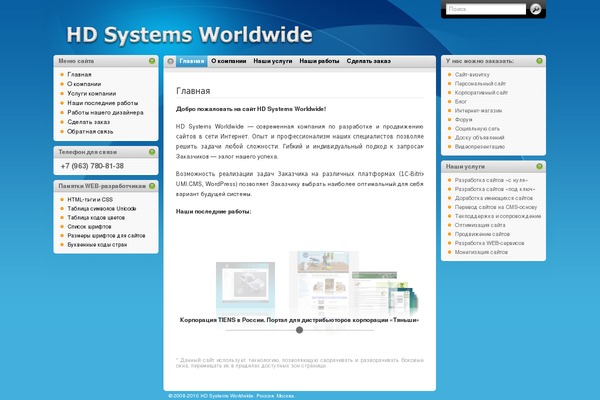Select Доску объявлений order option

tap(479, 137)
